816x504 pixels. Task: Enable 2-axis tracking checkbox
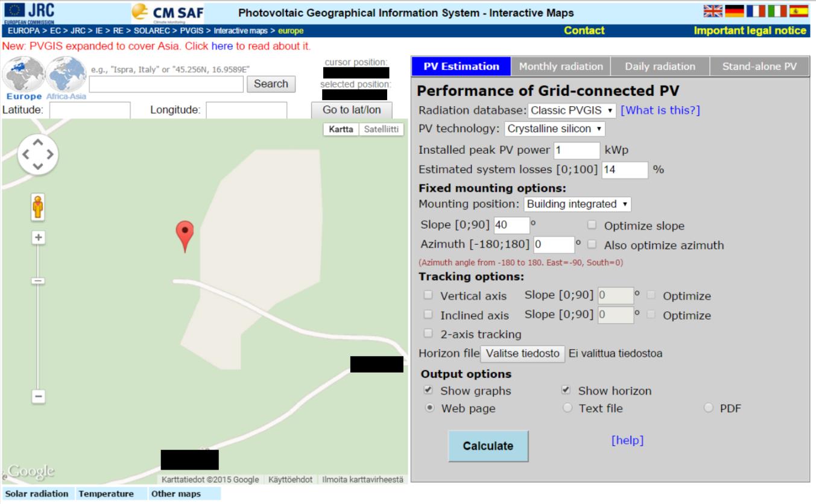point(428,333)
